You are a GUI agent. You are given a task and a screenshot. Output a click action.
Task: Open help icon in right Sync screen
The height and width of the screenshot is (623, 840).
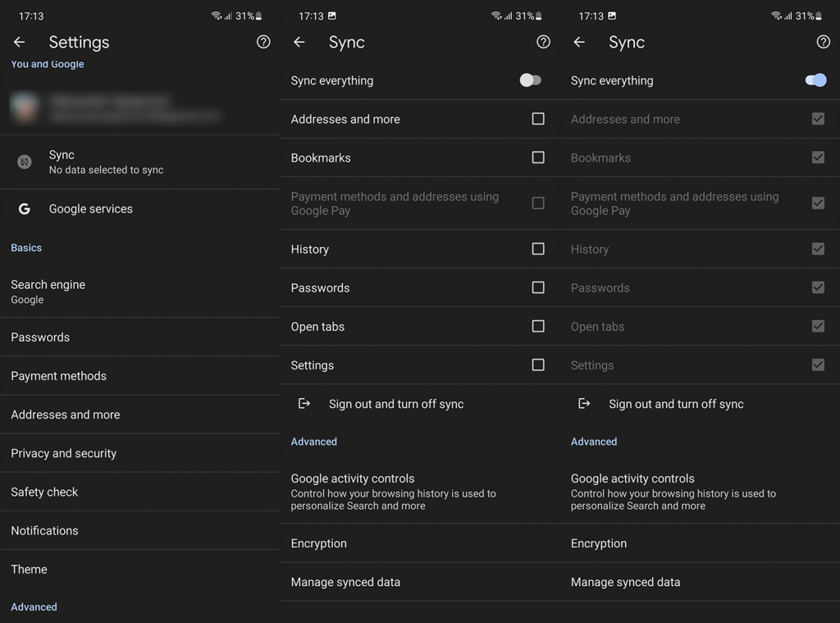pyautogui.click(x=824, y=42)
